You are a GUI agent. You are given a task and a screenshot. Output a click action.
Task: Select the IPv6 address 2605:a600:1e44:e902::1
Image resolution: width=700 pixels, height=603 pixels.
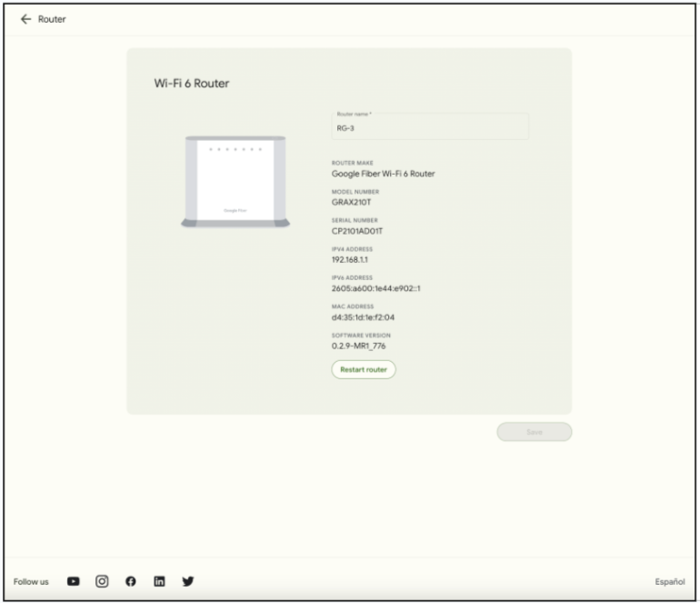click(375, 288)
